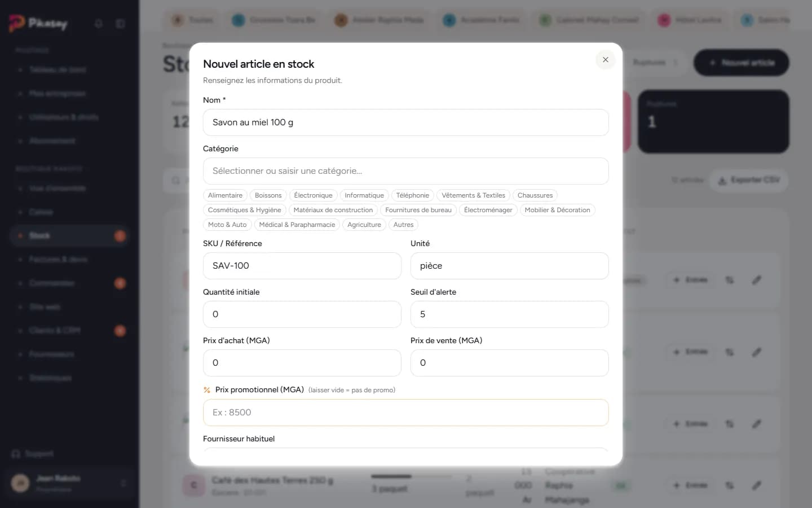
Task: Click the Prix de vente (MGA) field
Action: [510, 363]
